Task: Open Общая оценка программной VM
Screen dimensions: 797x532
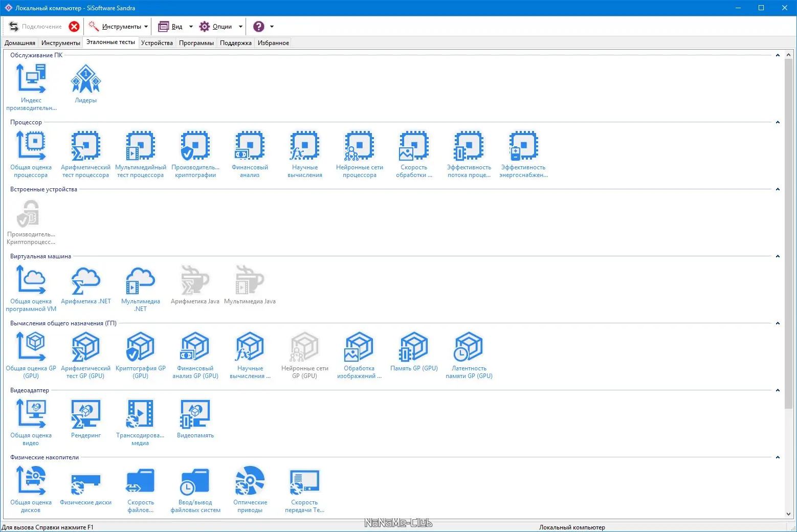Action: [x=31, y=288]
